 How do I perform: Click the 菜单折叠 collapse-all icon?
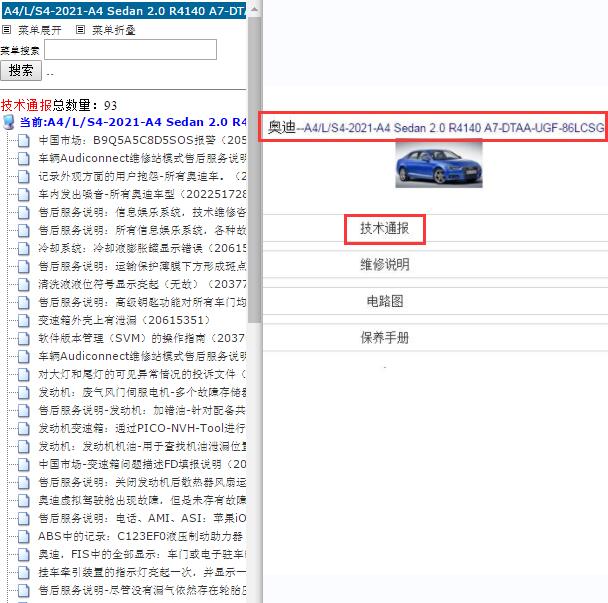(80, 29)
